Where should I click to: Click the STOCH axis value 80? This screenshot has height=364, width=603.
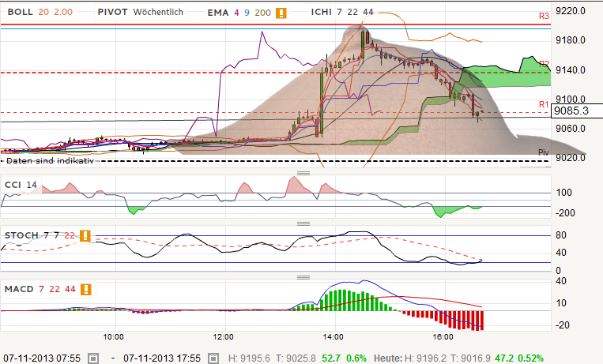(561, 235)
